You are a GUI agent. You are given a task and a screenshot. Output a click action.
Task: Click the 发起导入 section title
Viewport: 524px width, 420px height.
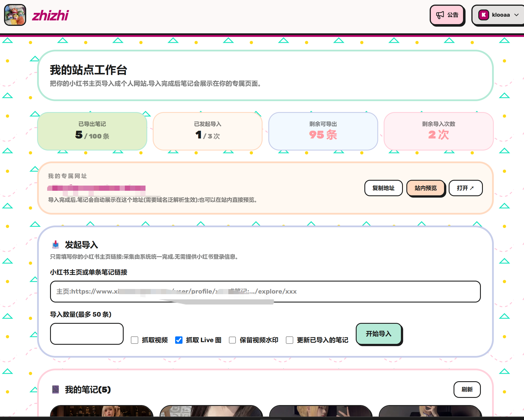point(82,245)
